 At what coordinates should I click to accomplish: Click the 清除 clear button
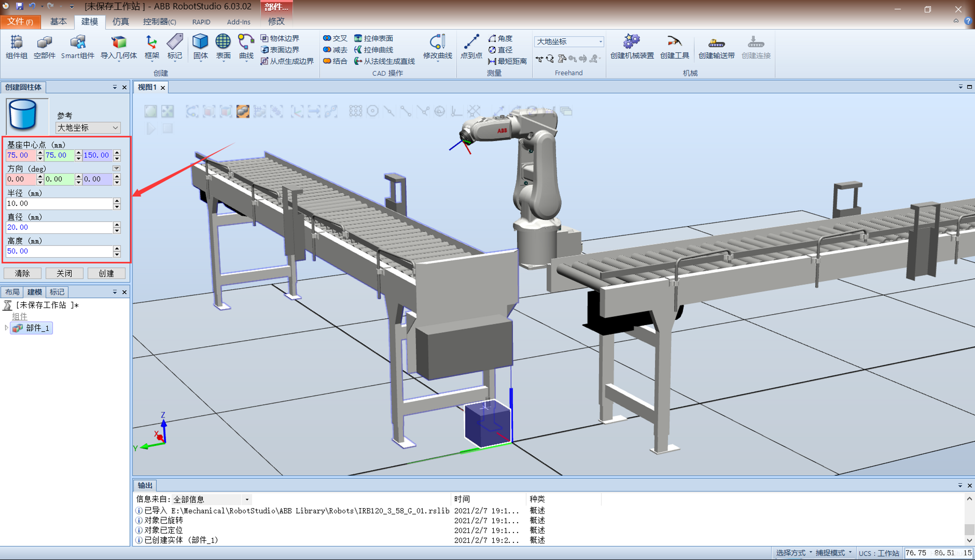click(22, 273)
